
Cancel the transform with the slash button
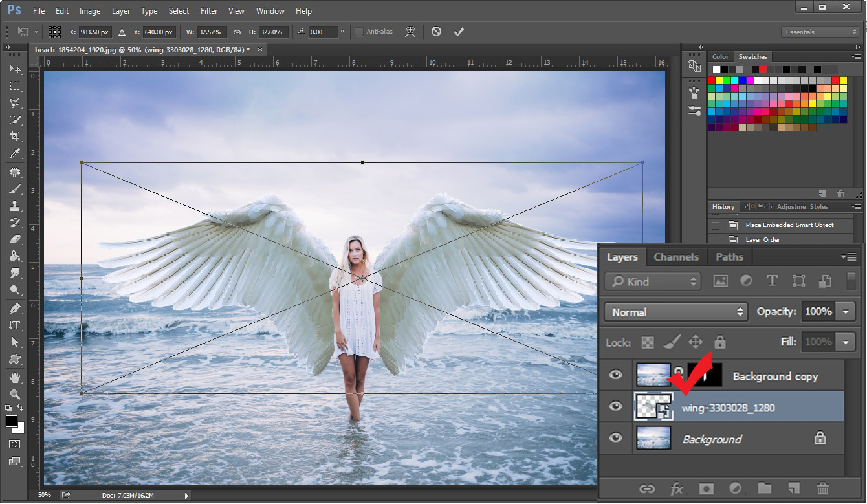click(435, 32)
